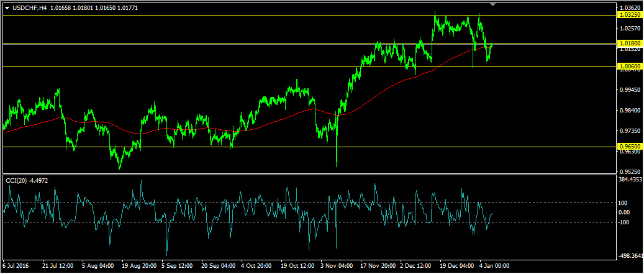The width and height of the screenshot is (644, 274).
Task: Click the 0.97350 value on price scale
Action: pyautogui.click(x=629, y=131)
